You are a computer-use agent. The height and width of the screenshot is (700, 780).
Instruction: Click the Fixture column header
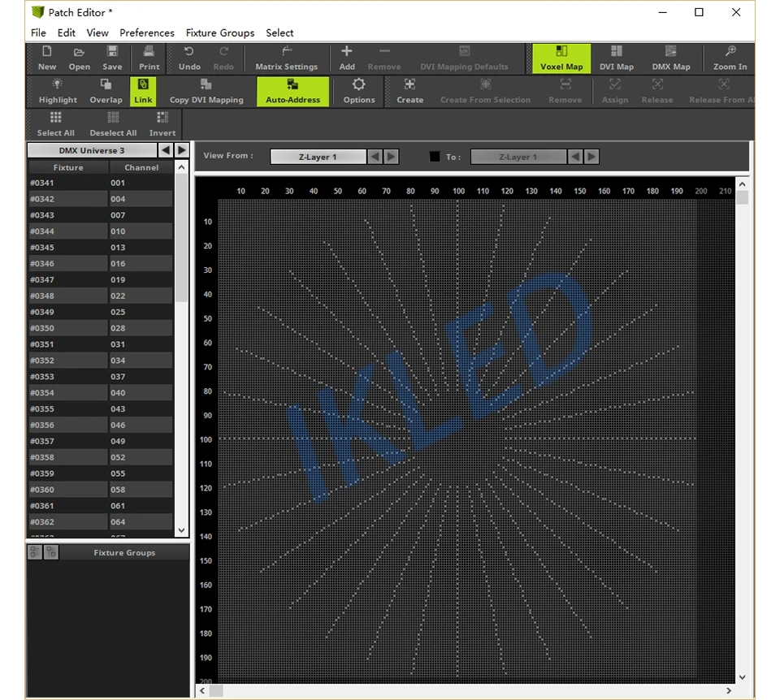[68, 167]
